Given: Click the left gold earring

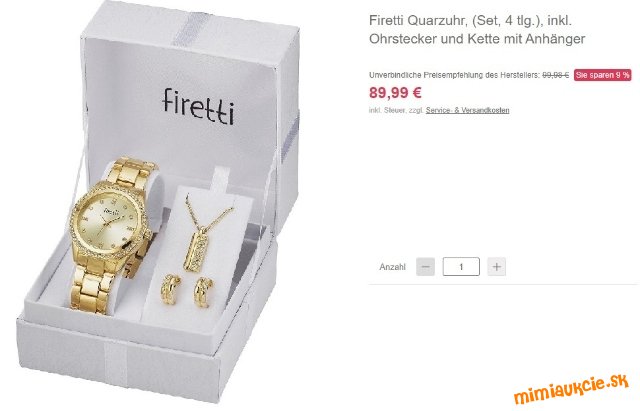Looking at the screenshot, I should pos(171,289).
